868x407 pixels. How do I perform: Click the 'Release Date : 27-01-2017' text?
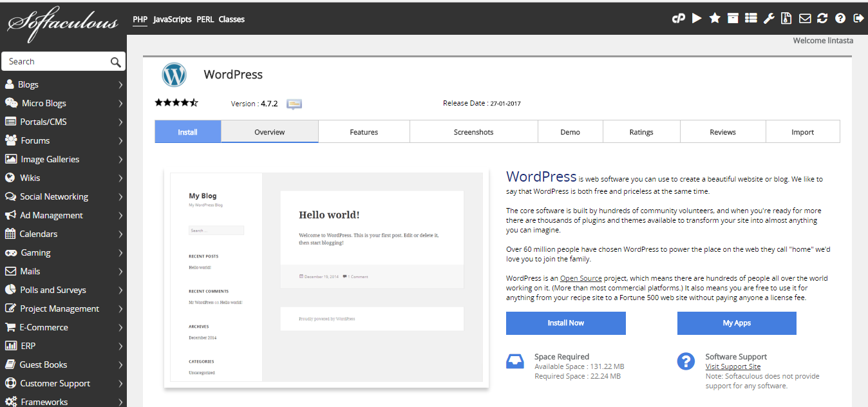coord(482,103)
